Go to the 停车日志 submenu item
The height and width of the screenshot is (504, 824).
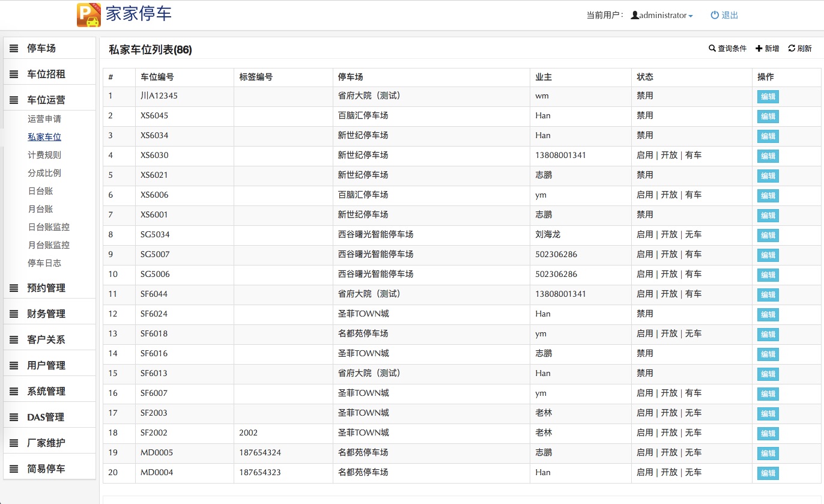pos(44,263)
